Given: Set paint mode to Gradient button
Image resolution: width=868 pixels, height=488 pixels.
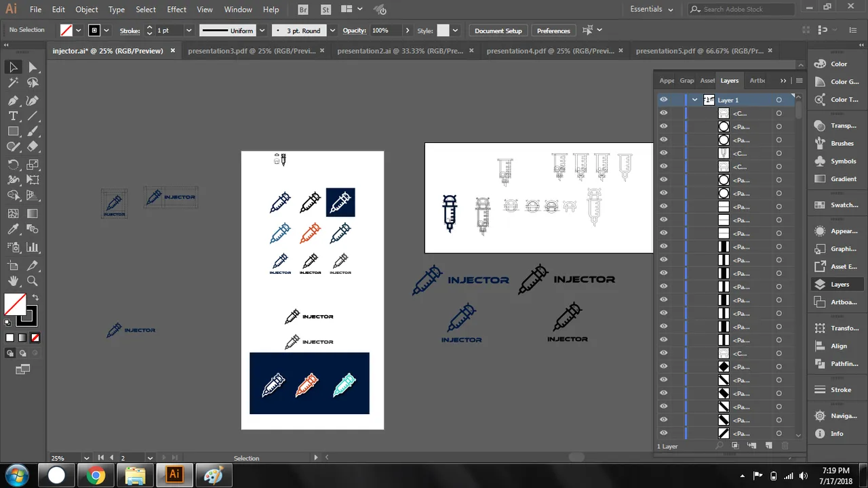Looking at the screenshot, I should pyautogui.click(x=22, y=338).
